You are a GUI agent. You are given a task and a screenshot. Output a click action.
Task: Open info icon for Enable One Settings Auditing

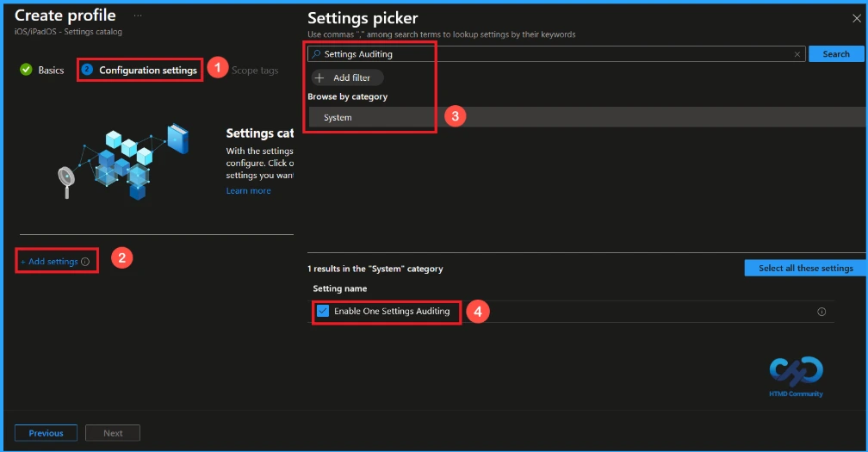(821, 312)
